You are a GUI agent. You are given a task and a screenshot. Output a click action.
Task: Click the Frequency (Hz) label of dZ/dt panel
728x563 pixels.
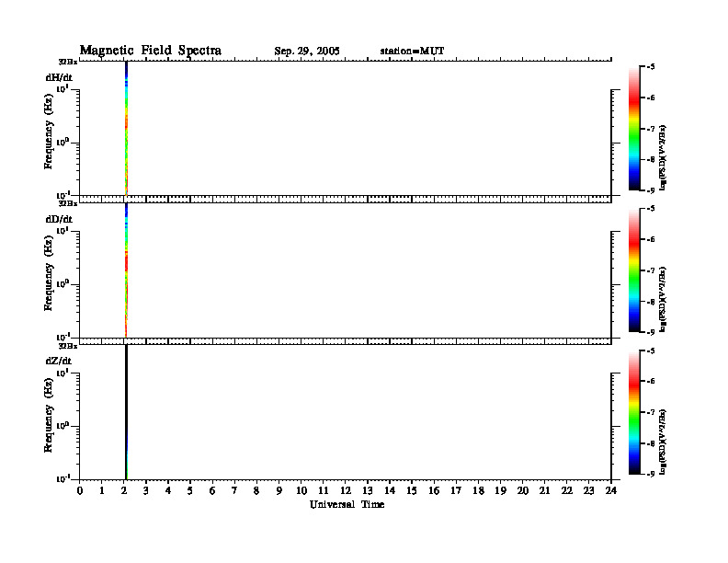pyautogui.click(x=49, y=415)
